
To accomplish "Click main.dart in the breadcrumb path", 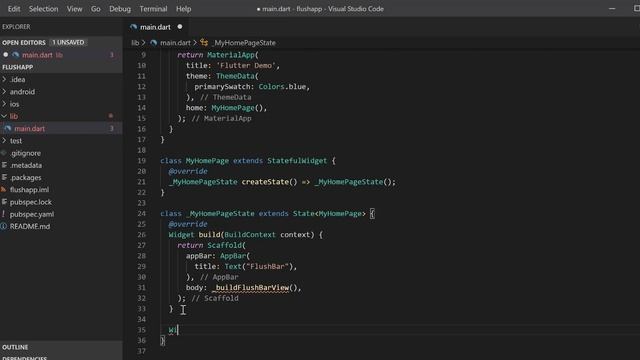I will [175, 42].
